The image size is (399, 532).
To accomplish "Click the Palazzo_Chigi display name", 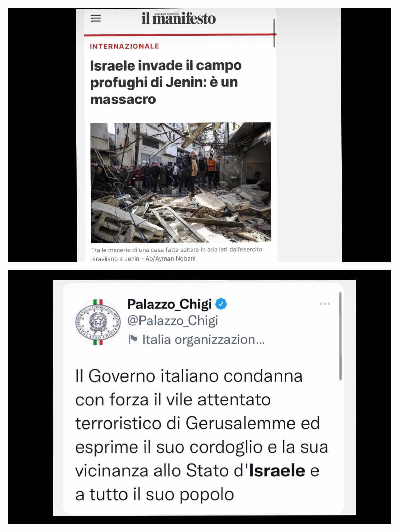I will [169, 304].
